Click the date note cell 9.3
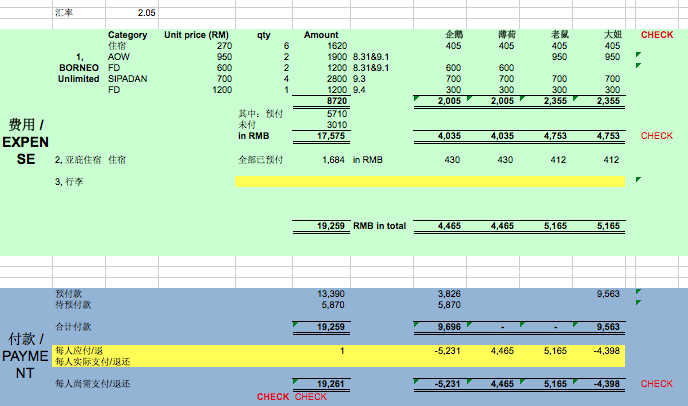Viewport: 688px width, 406px height. coord(359,79)
